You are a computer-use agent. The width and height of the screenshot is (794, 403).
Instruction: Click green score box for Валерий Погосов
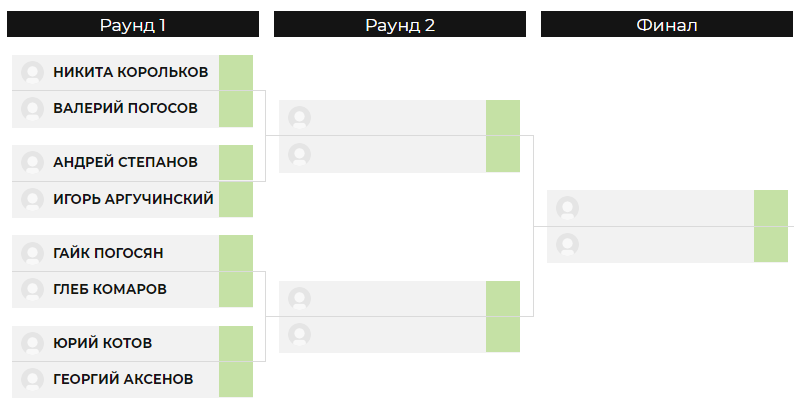(236, 109)
